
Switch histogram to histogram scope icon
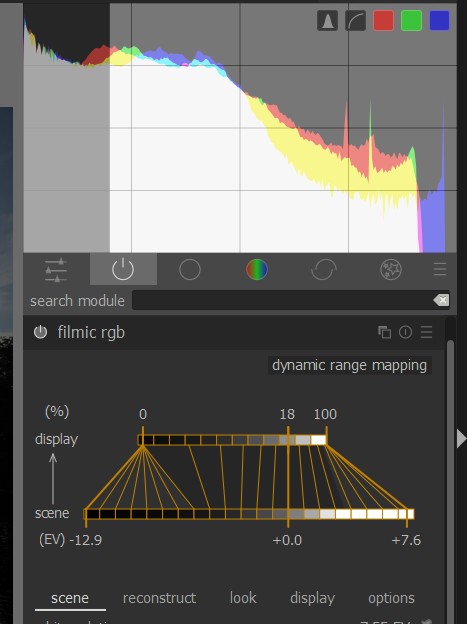pos(327,20)
